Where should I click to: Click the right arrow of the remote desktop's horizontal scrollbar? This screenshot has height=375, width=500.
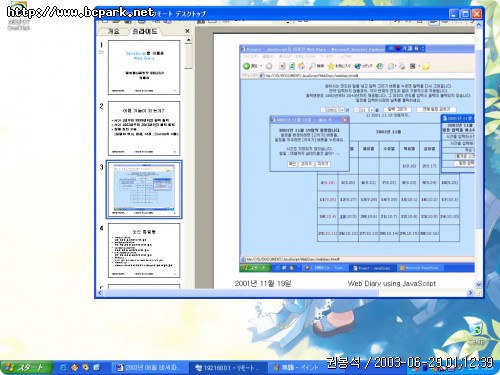click(x=470, y=293)
